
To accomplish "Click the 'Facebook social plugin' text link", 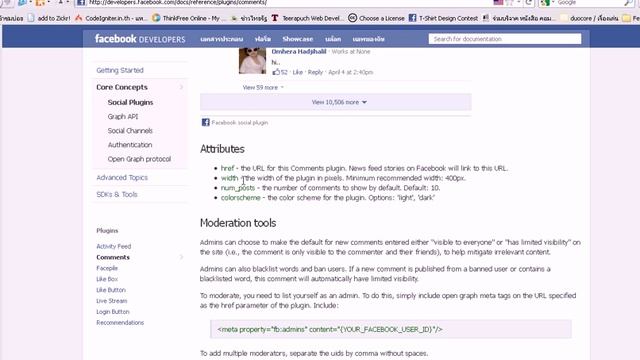I will click(x=240, y=122).
